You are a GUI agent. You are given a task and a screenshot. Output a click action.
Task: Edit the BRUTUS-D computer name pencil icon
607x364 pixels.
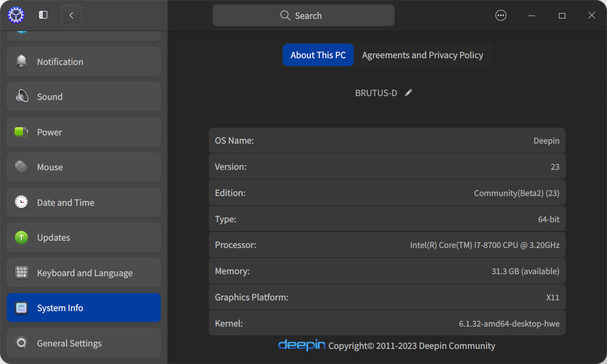[408, 93]
